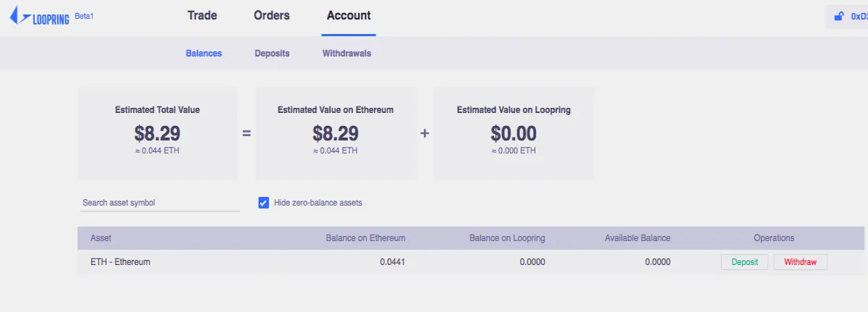This screenshot has width=868, height=312.
Task: Select the Account menu item
Action: coord(349,15)
